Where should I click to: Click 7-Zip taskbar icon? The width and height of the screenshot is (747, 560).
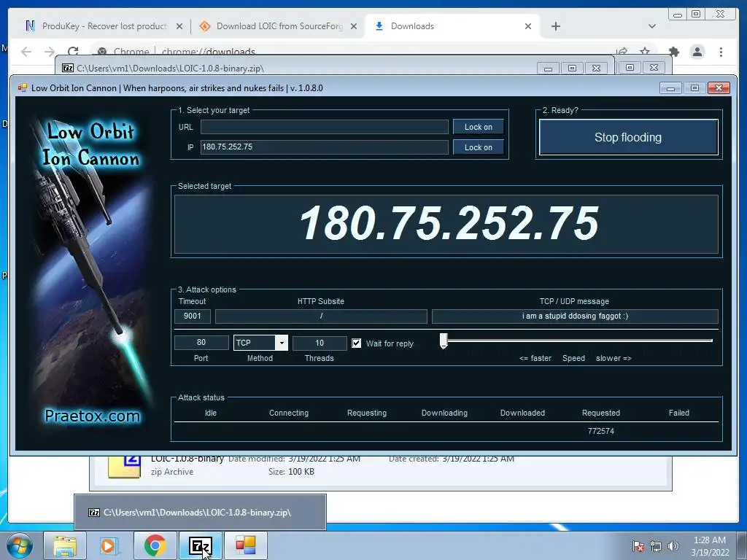pyautogui.click(x=200, y=545)
